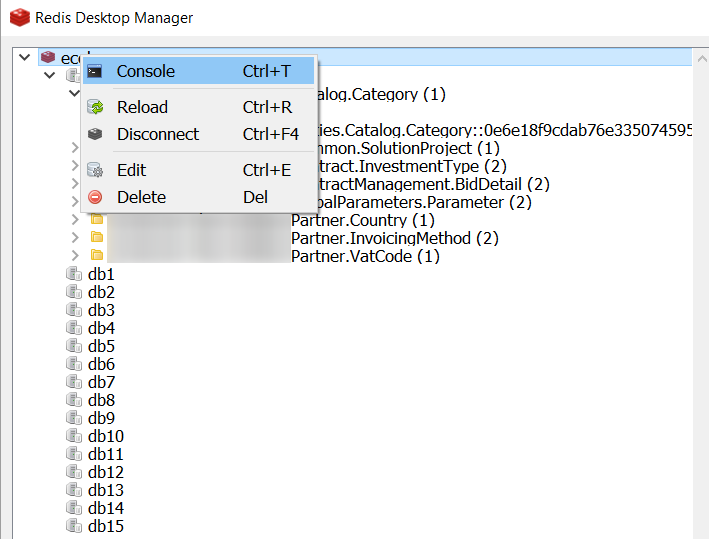Choose Reload in the context menu
The image size is (709, 539).
198,107
